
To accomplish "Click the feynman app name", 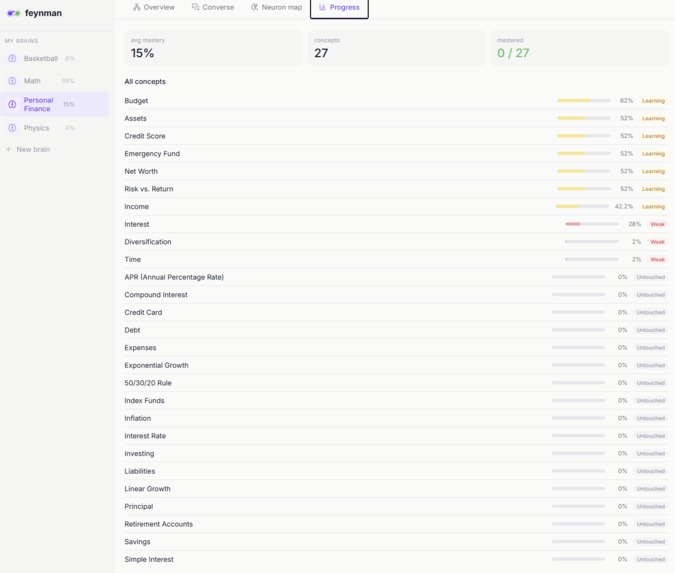I will [x=43, y=13].
